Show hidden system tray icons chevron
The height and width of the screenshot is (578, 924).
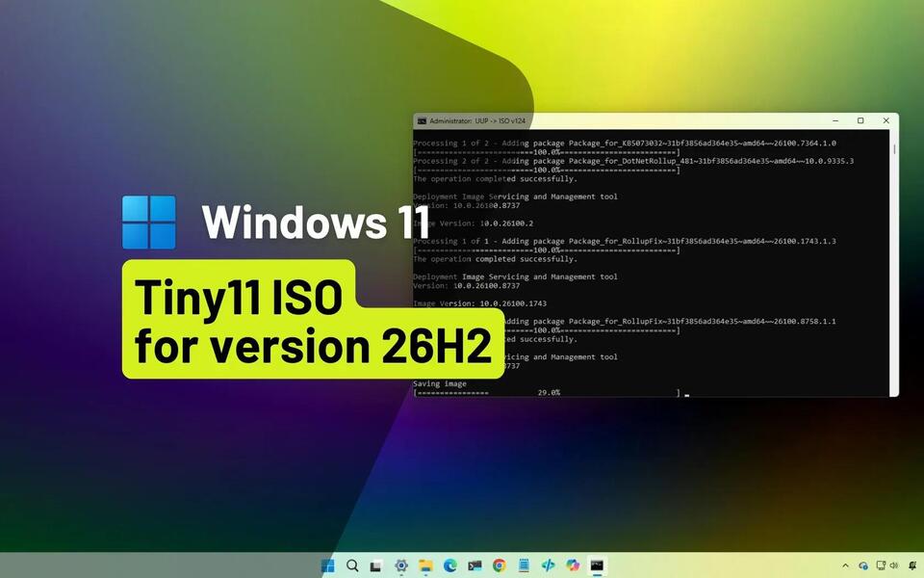point(846,565)
